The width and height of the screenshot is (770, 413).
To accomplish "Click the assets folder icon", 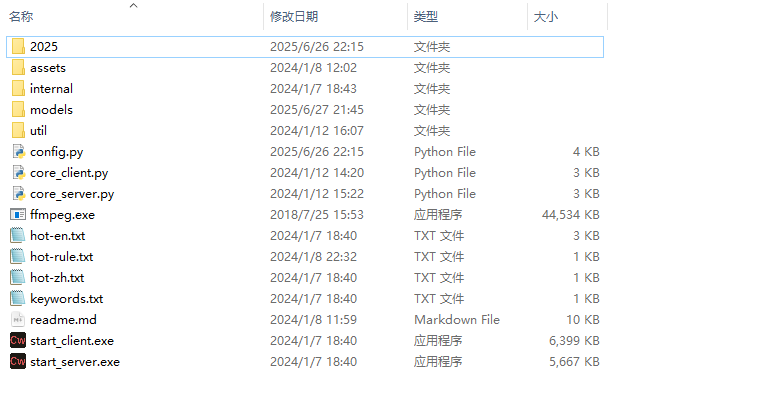I will click(x=18, y=68).
